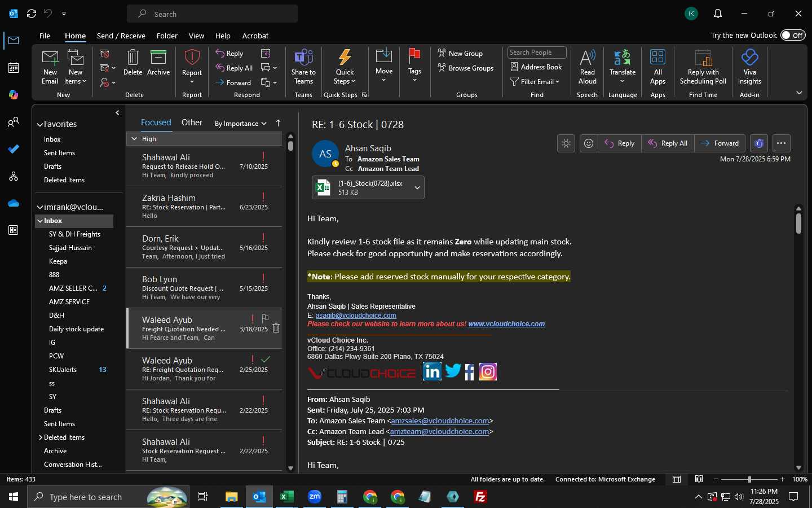
Task: Open asaqib@vcloudchoice.com email link
Action: [356, 316]
